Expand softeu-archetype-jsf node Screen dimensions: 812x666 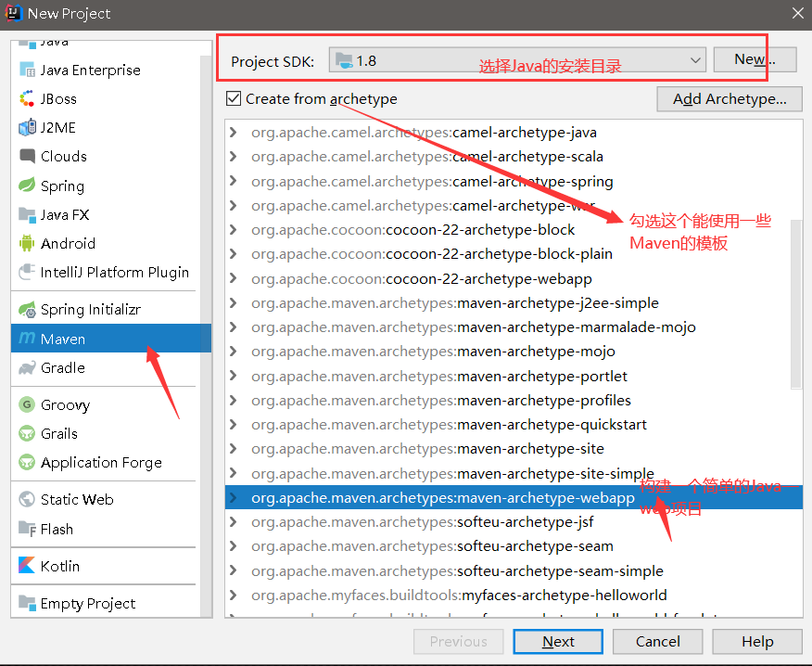[x=233, y=521]
